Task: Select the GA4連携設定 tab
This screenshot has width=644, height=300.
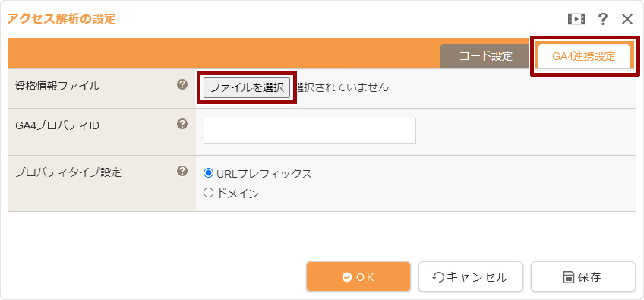Action: click(x=583, y=56)
